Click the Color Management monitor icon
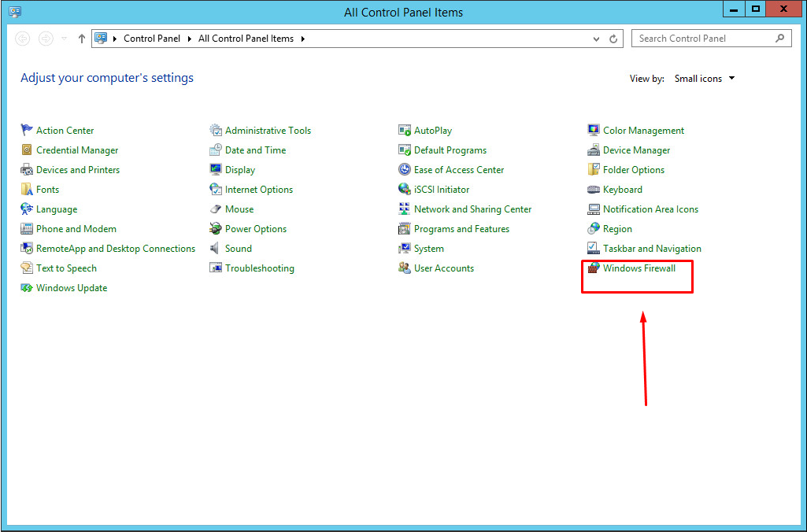Screen dimensions: 807x532 [x=594, y=131]
